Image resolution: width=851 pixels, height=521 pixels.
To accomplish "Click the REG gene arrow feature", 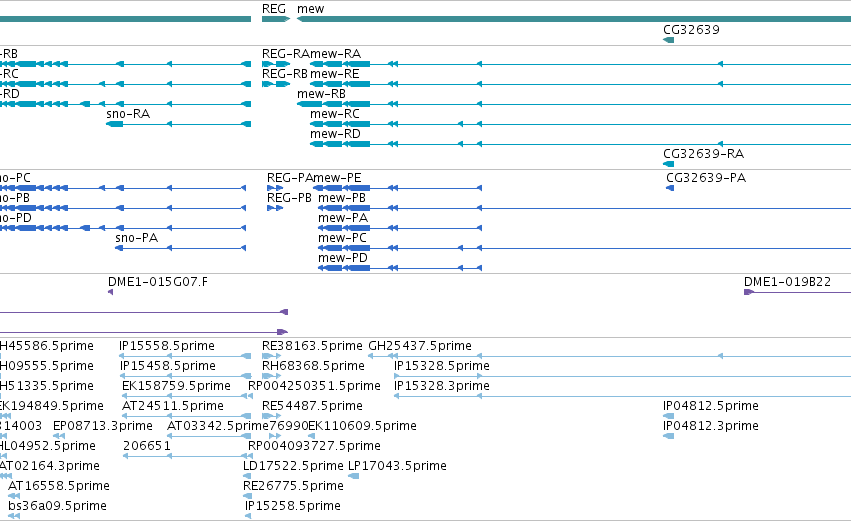I will pos(276,20).
